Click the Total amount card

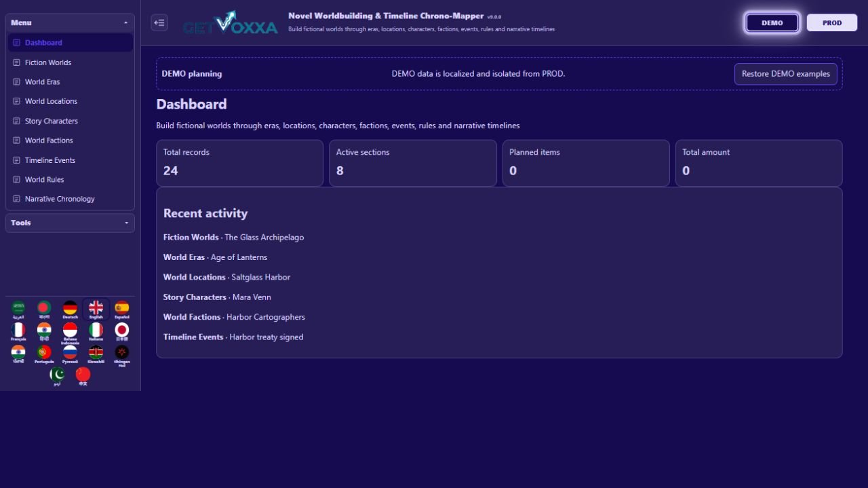tap(759, 163)
